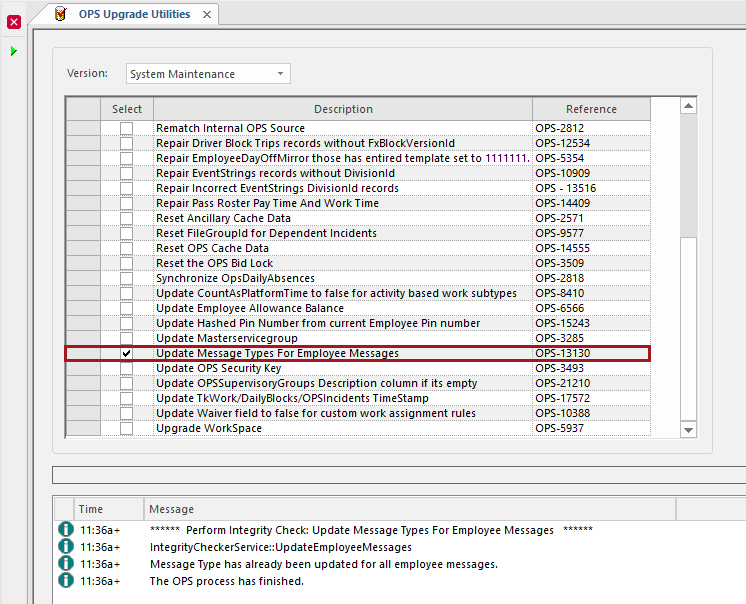Check Update Employee Allowance Balance checkbox
The width and height of the screenshot is (746, 604).
(127, 308)
